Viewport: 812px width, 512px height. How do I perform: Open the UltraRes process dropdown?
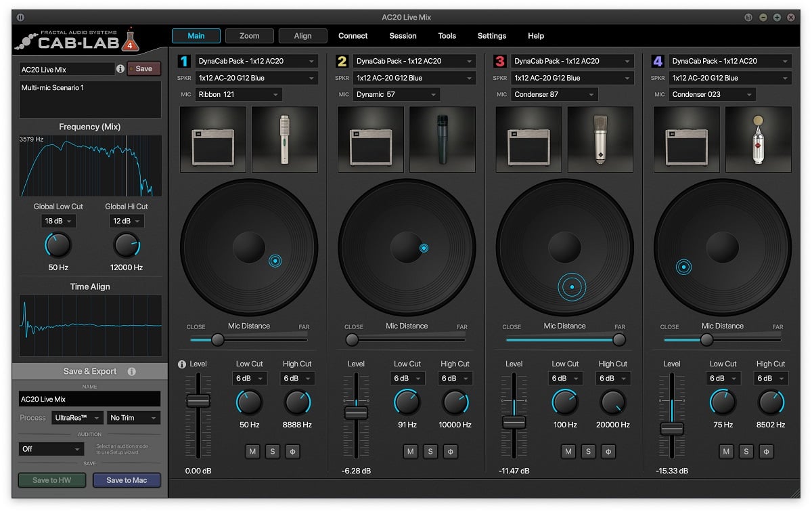pos(78,418)
